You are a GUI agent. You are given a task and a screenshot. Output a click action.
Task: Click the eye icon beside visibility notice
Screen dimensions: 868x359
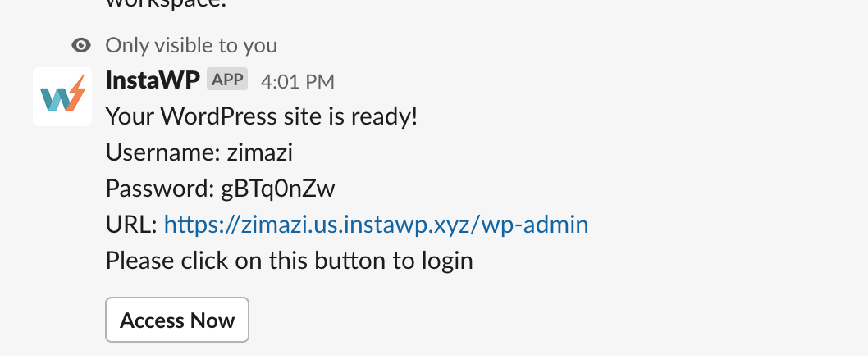80,45
